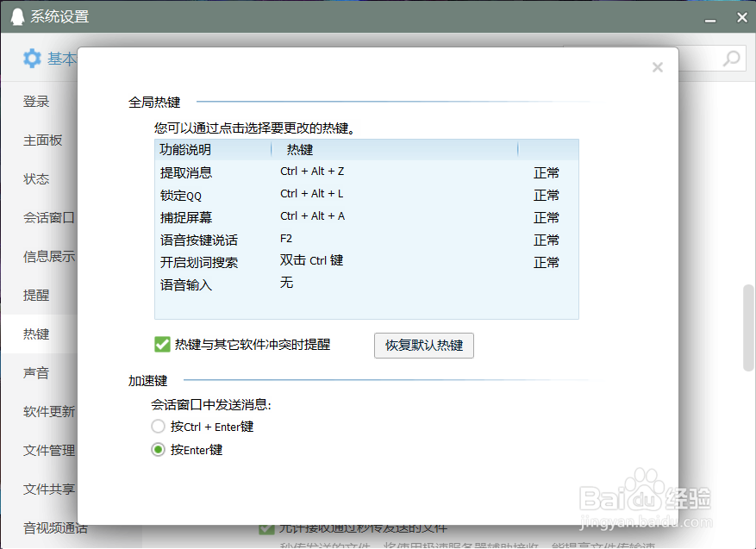Select the 开启划词搜索 hotkey row
Viewport: 756px width, 549px height.
[x=366, y=262]
